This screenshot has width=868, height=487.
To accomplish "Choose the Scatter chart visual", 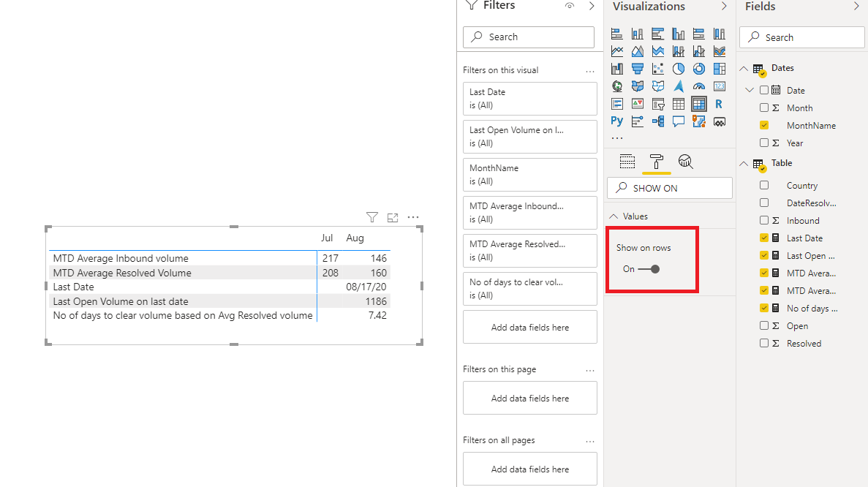I will click(x=657, y=69).
